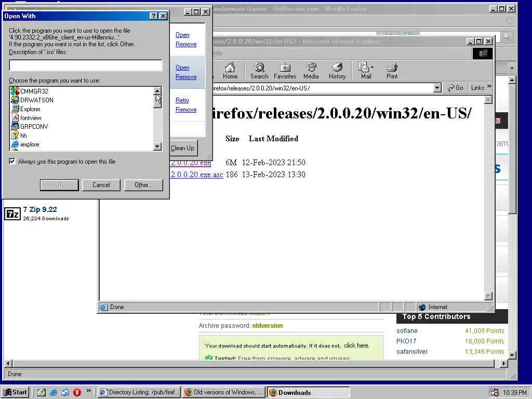Click the first Remove link in Downloads
The width and height of the screenshot is (532, 399).
pos(186,44)
